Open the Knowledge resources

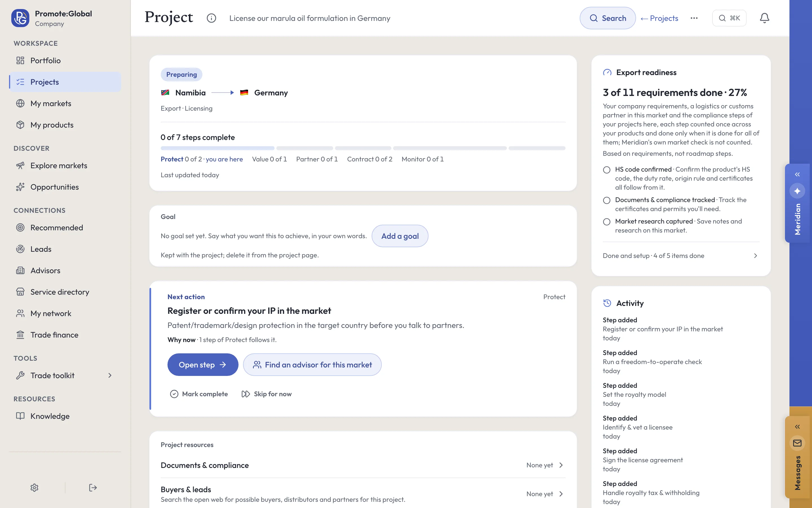(x=65, y=416)
